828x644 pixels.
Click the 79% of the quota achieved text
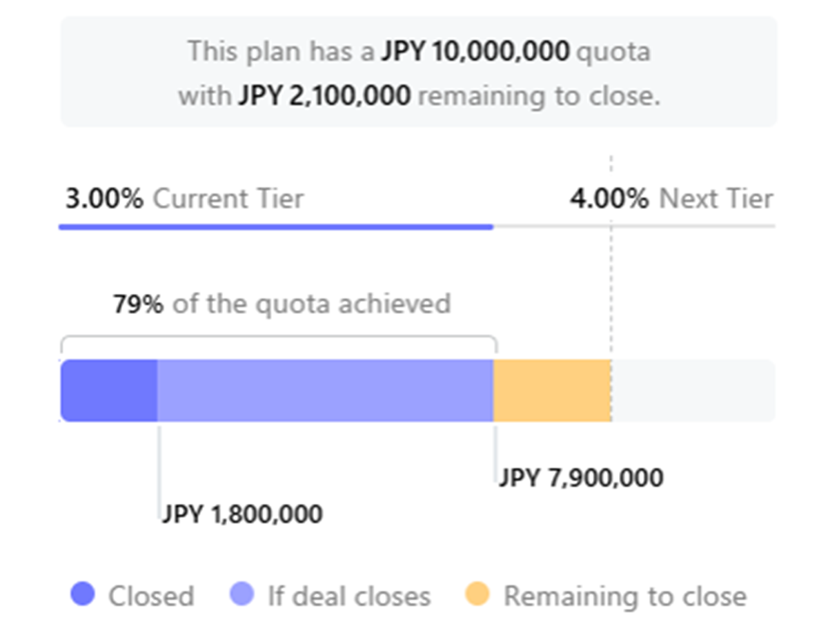tap(282, 304)
